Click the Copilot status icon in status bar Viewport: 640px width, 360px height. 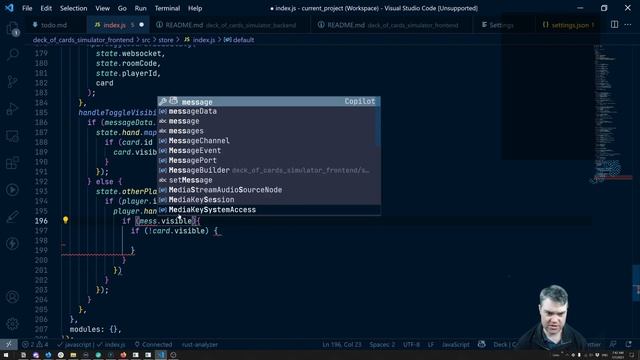click(x=482, y=344)
